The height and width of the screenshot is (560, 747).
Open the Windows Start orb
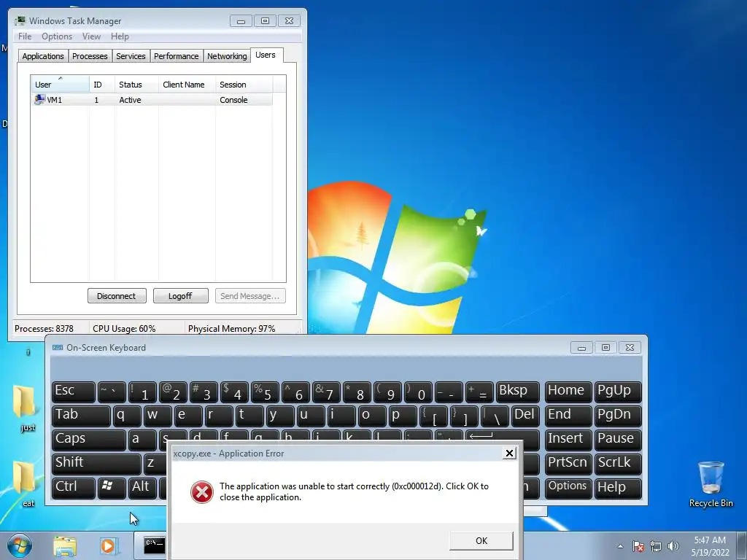pyautogui.click(x=20, y=545)
